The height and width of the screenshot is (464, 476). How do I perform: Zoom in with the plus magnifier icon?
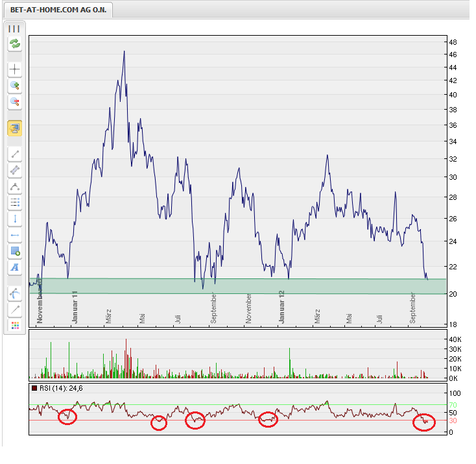pos(14,86)
